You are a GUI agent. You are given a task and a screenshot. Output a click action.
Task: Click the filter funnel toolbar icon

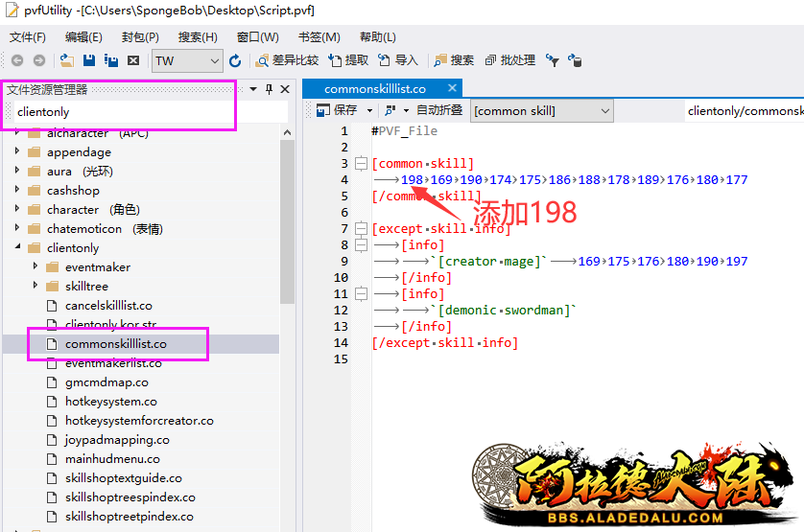[553, 60]
